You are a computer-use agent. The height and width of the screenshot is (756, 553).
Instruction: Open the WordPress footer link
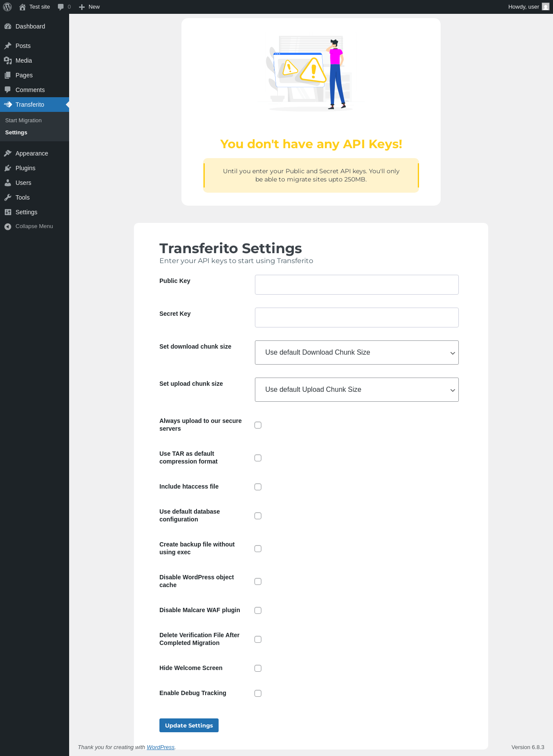[161, 747]
